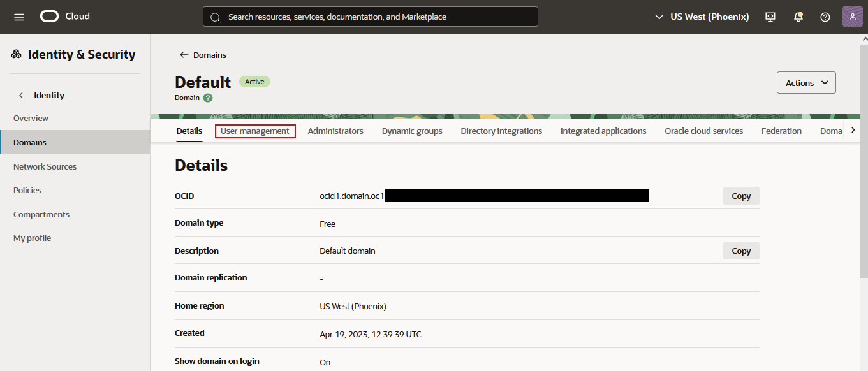
Task: Open the Federation tab
Action: [x=781, y=131]
